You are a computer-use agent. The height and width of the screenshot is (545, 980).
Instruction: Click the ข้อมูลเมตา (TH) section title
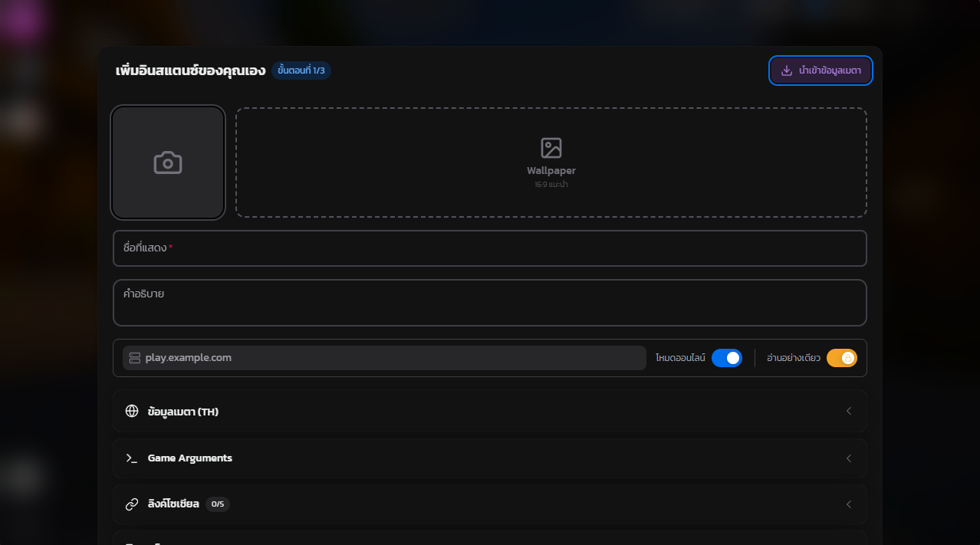pyautogui.click(x=183, y=412)
